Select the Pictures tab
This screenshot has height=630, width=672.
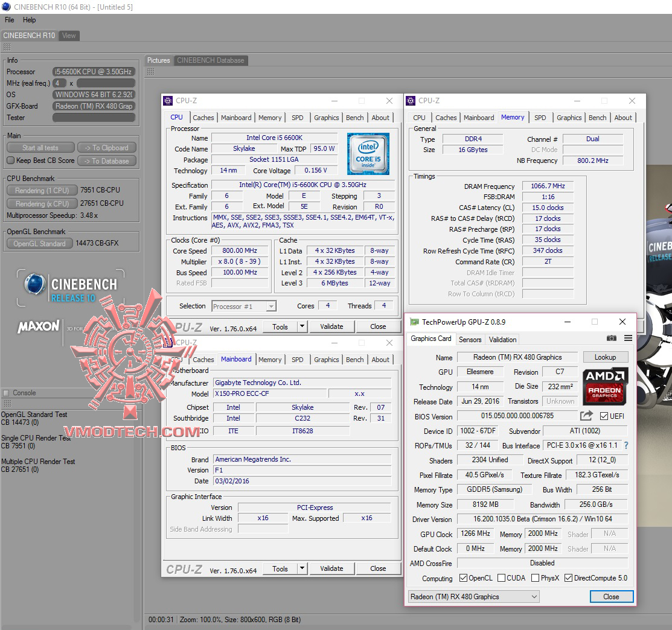(x=159, y=60)
